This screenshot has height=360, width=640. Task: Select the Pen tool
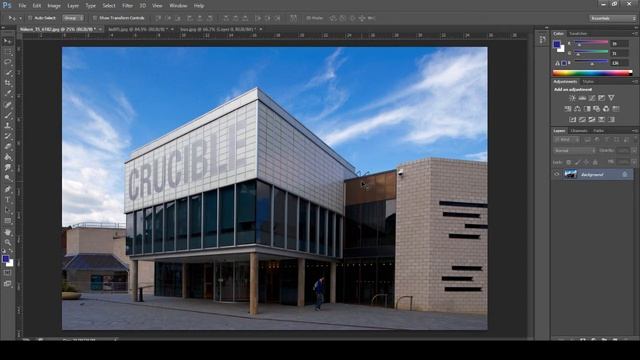coord(7,189)
